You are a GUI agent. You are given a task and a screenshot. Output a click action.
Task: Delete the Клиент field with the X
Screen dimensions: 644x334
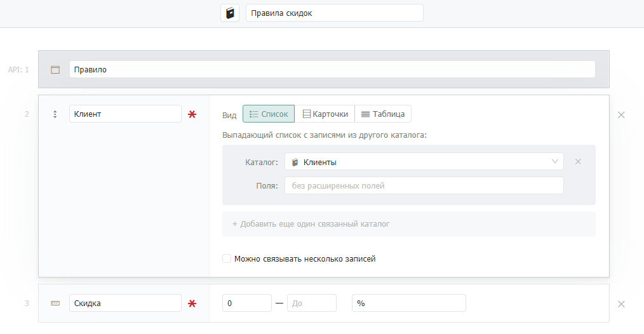(x=621, y=115)
